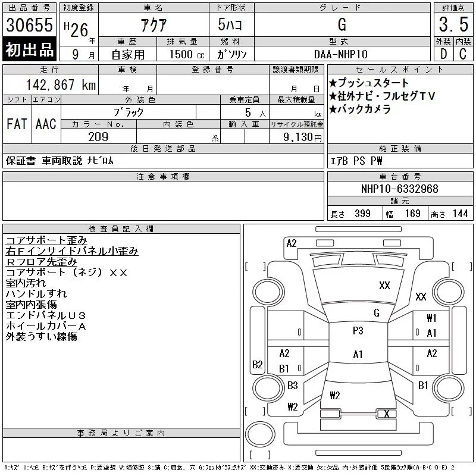476x476 pixels.
Task: Click the width value 169
Action: coord(412,214)
